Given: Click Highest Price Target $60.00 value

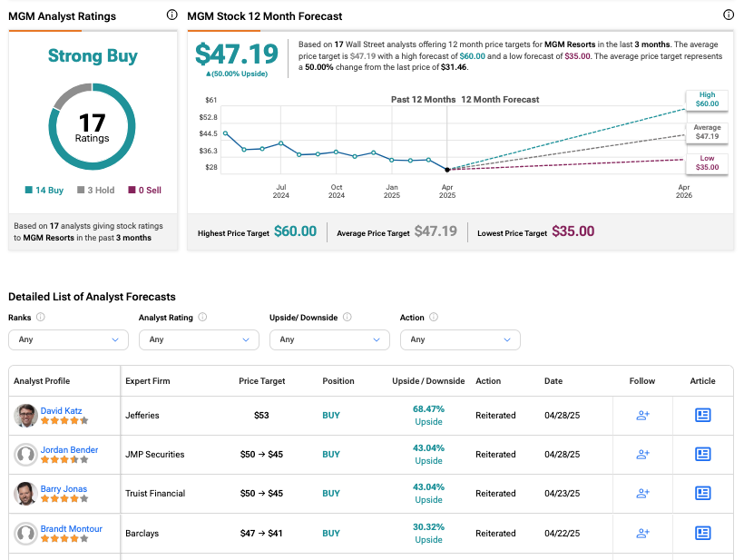Looking at the screenshot, I should pyautogui.click(x=295, y=231).
